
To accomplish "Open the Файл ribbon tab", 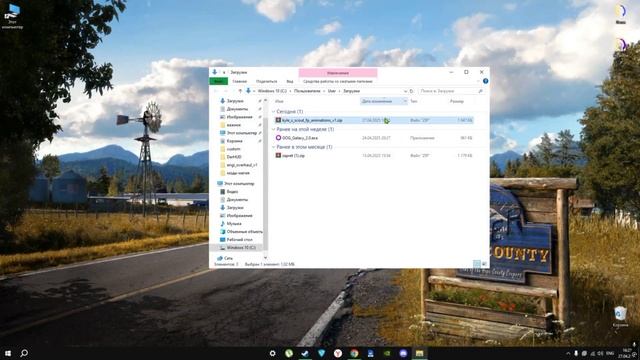I will point(218,81).
